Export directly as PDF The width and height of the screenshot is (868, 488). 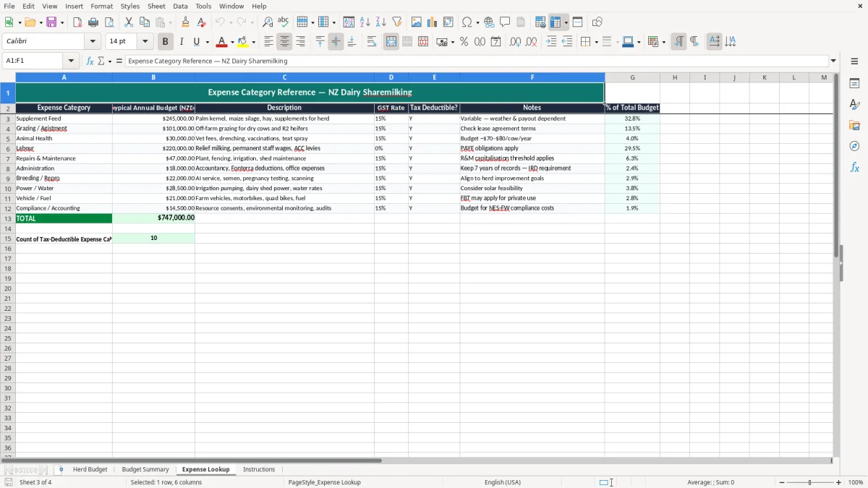[x=77, y=22]
